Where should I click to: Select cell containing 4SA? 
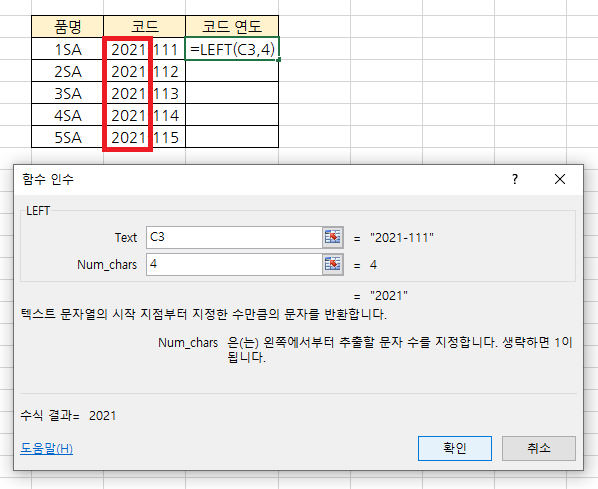click(x=68, y=115)
